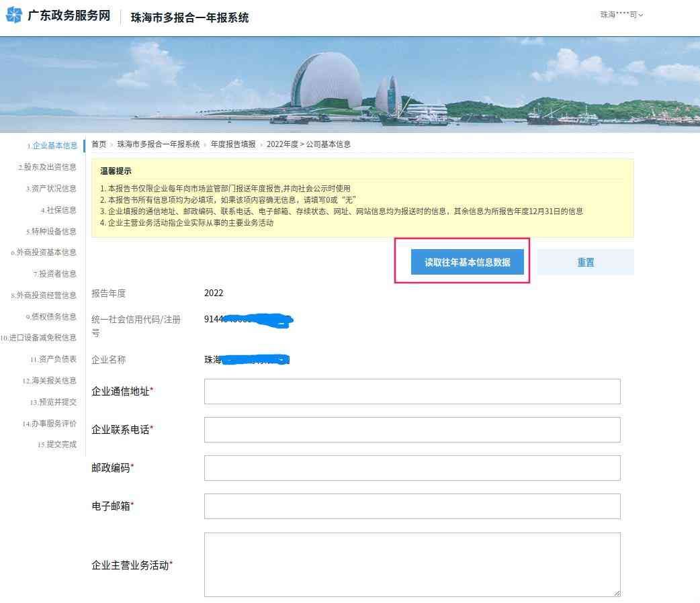700x603 pixels.
Task: Click into the 企业联系电话 field
Action: [x=412, y=430]
